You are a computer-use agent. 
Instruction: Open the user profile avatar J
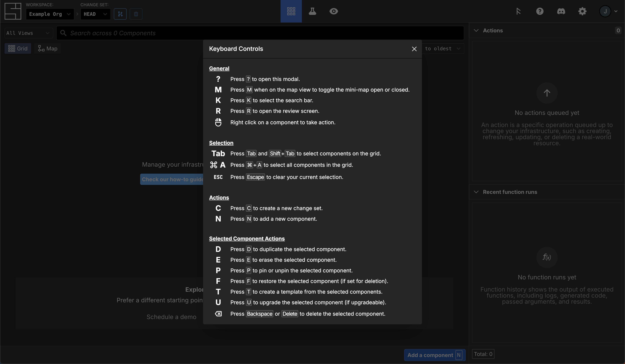point(605,11)
